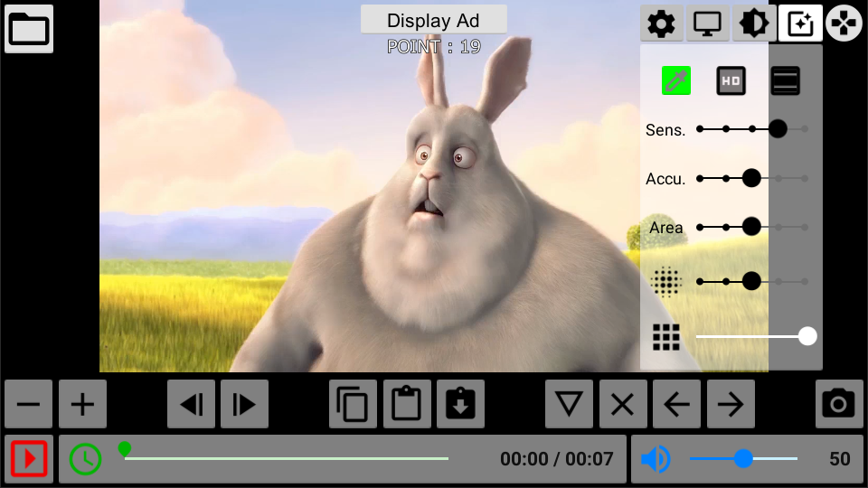The image size is (868, 488).
Task: Step back one frame
Action: (191, 404)
